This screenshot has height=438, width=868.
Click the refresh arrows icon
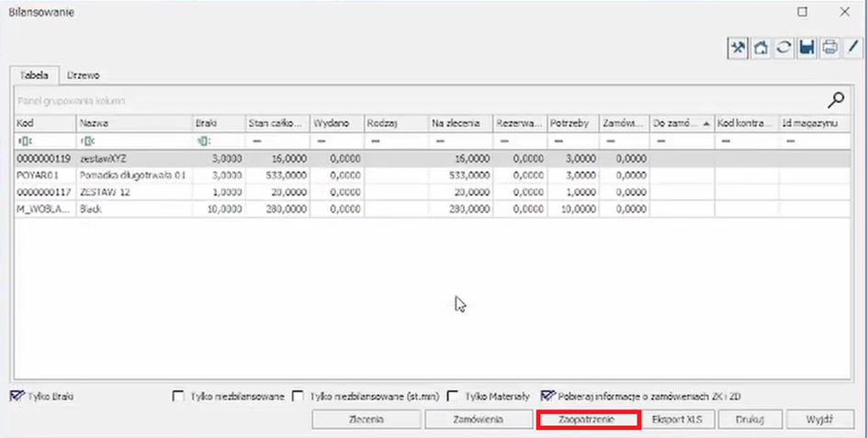tap(783, 48)
